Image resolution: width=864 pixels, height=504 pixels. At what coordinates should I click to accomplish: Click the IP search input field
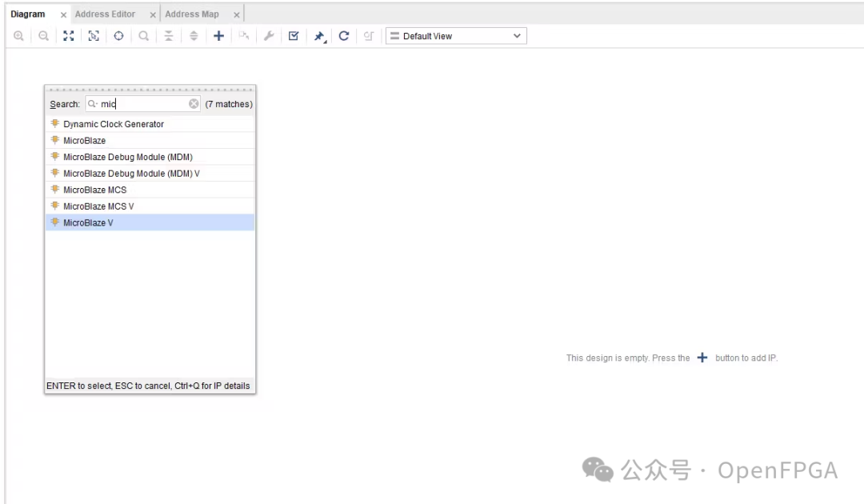coord(142,103)
